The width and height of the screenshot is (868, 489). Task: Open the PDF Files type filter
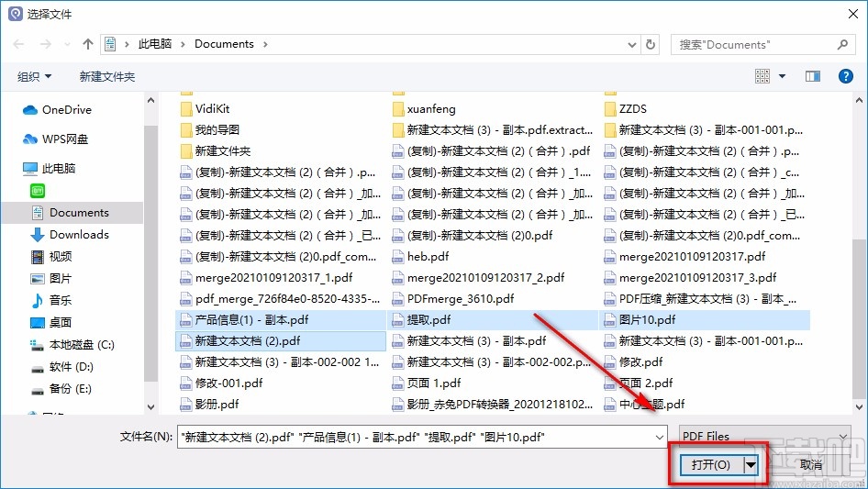point(764,437)
